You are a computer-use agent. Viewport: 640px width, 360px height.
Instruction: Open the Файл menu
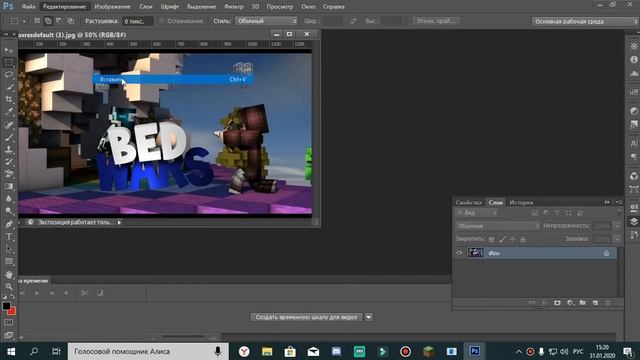click(x=29, y=7)
